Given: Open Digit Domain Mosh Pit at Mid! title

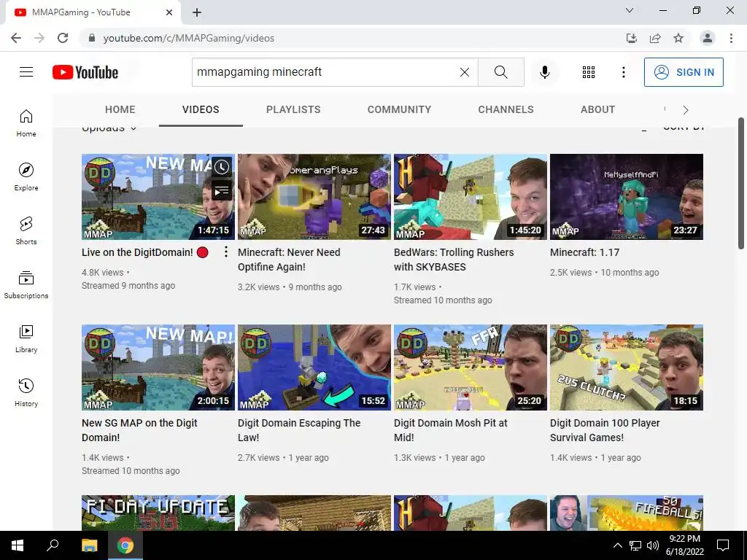Looking at the screenshot, I should tap(451, 430).
